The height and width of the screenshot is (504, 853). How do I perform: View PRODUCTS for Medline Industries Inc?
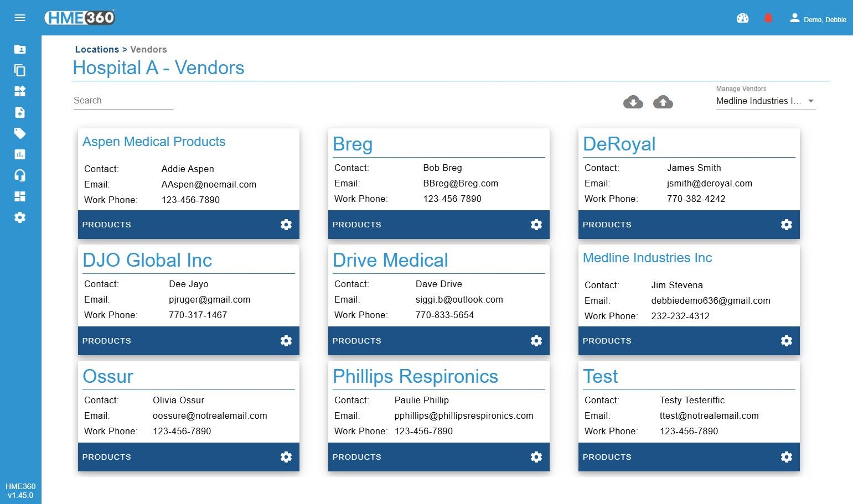click(607, 341)
